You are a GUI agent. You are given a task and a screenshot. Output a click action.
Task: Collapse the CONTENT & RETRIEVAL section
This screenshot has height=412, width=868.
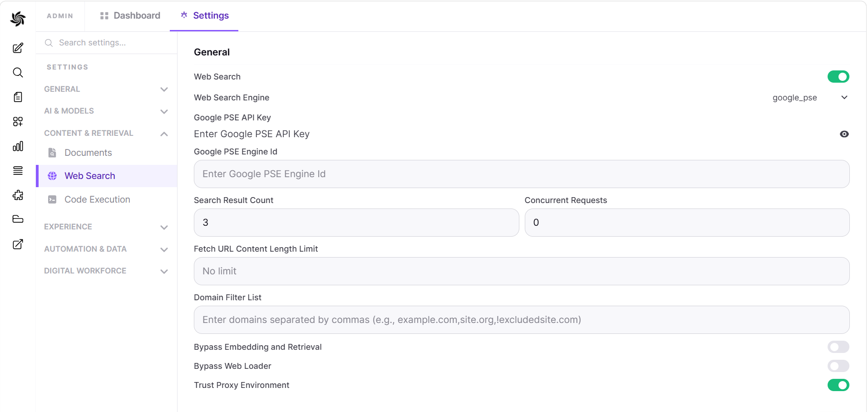tap(106, 133)
